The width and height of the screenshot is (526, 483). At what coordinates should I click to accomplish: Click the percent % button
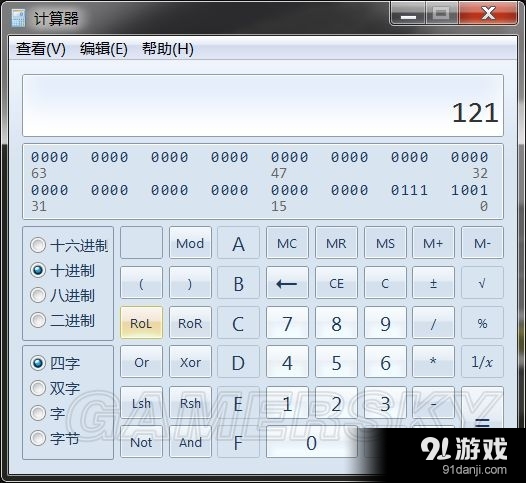click(x=482, y=323)
